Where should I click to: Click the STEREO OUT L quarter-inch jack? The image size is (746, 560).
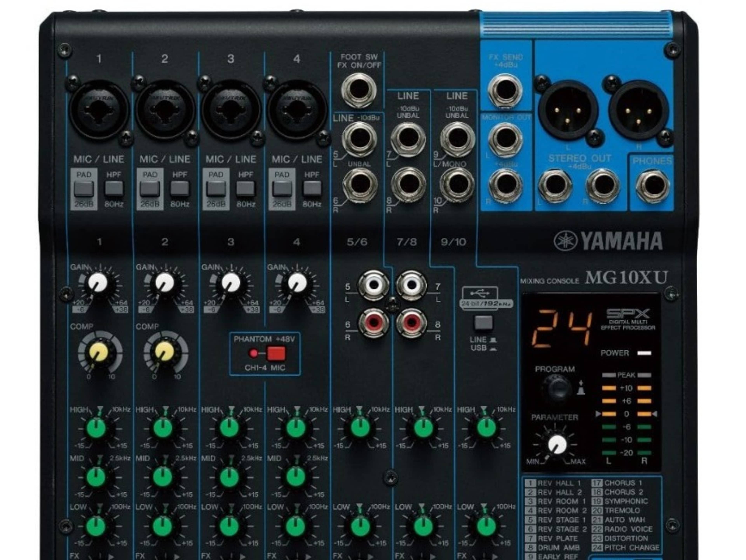click(555, 186)
